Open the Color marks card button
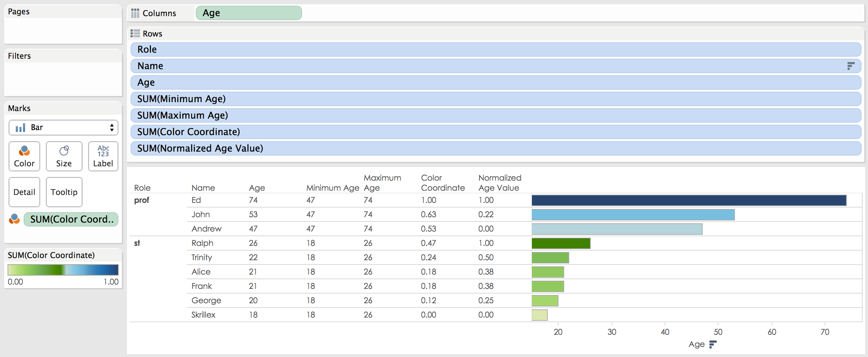The width and height of the screenshot is (868, 357). click(x=24, y=156)
